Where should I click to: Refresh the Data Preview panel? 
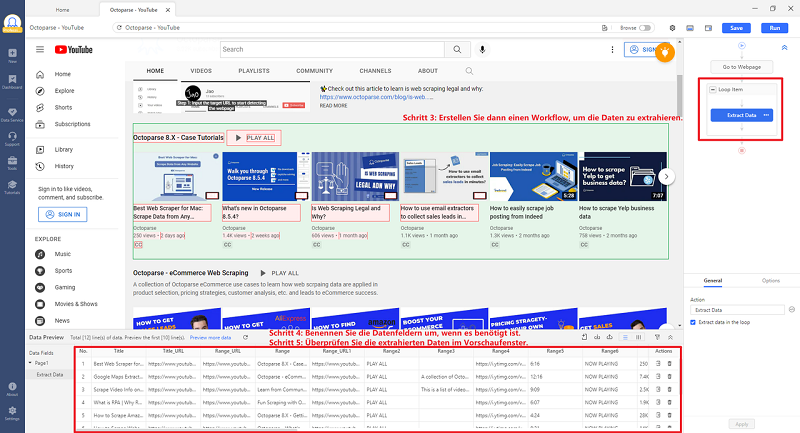click(x=245, y=338)
